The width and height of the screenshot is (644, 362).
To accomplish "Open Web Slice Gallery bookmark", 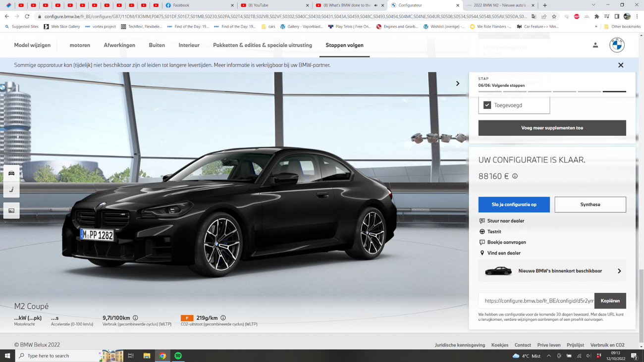I will click(x=61, y=27).
